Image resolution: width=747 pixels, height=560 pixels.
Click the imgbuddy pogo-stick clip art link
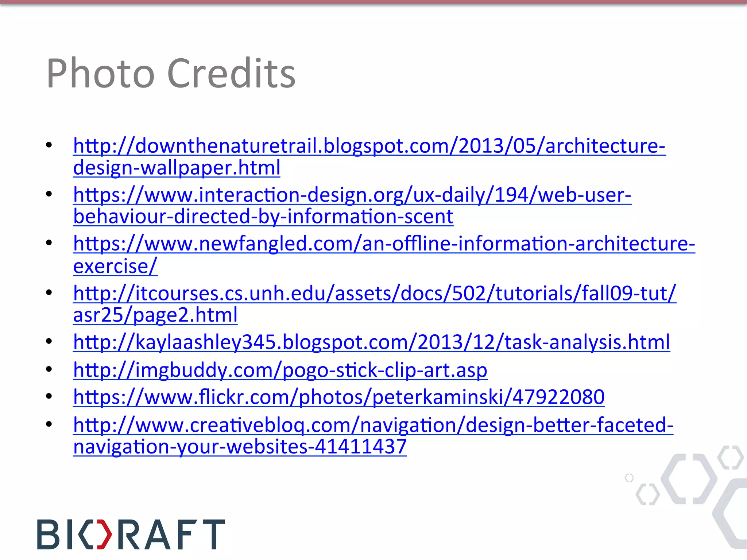(280, 370)
